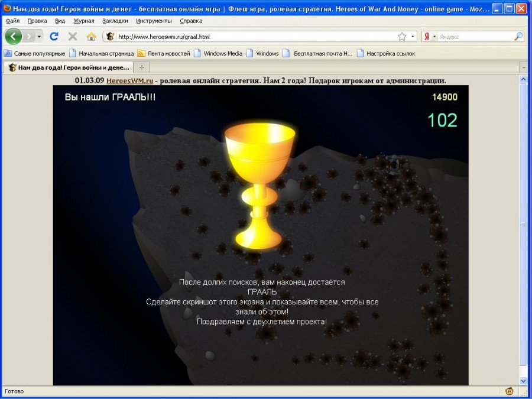Screen dimensions: 532x399
Task: Click the Back navigation arrow button
Action: click(x=14, y=36)
